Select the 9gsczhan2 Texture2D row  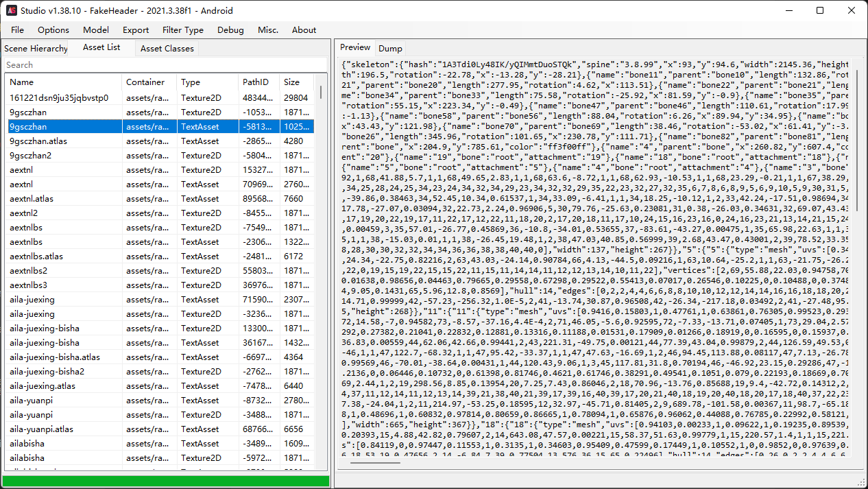(160, 156)
